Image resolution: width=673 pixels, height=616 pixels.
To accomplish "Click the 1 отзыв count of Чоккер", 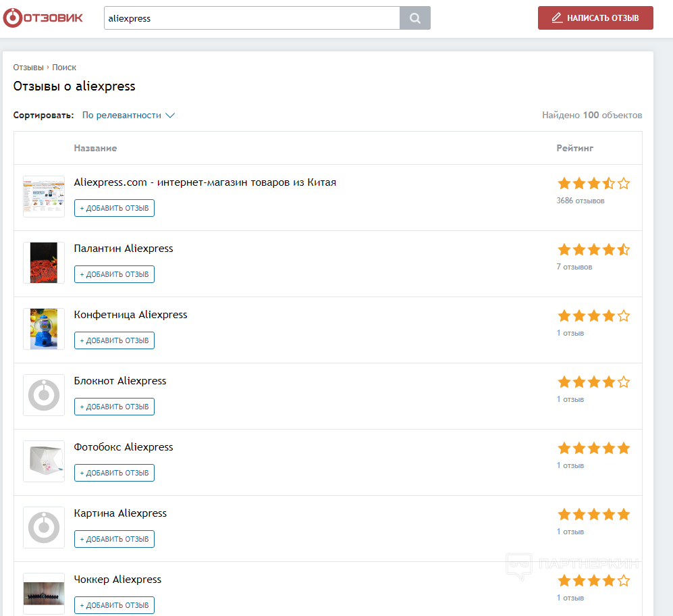I will 570,598.
